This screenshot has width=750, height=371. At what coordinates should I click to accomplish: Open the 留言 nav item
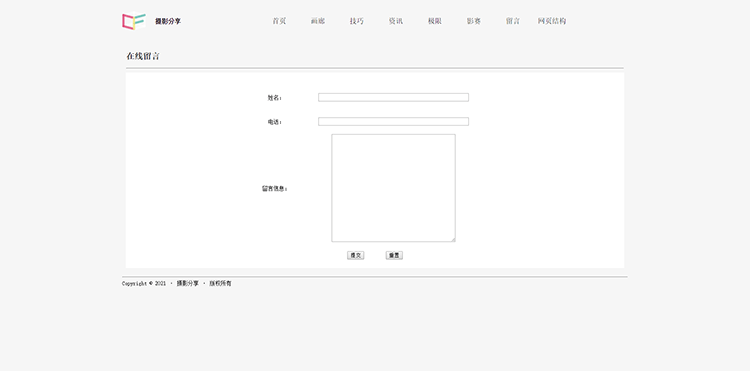(x=513, y=21)
